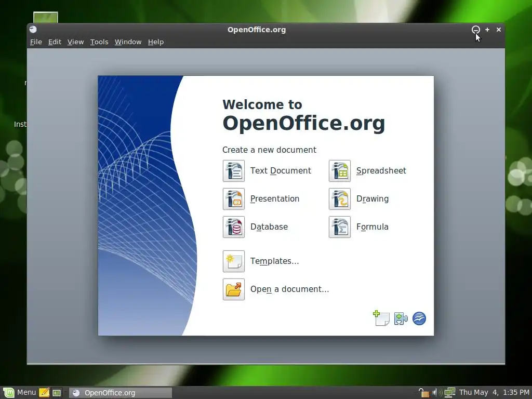Screen dimensions: 532x399
Task: Click the Formula label
Action: pyautogui.click(x=372, y=227)
